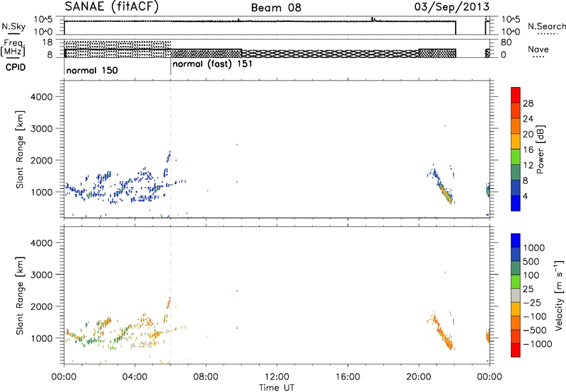Click the '20' value on the power scale
566x392 pixels.
(x=528, y=134)
